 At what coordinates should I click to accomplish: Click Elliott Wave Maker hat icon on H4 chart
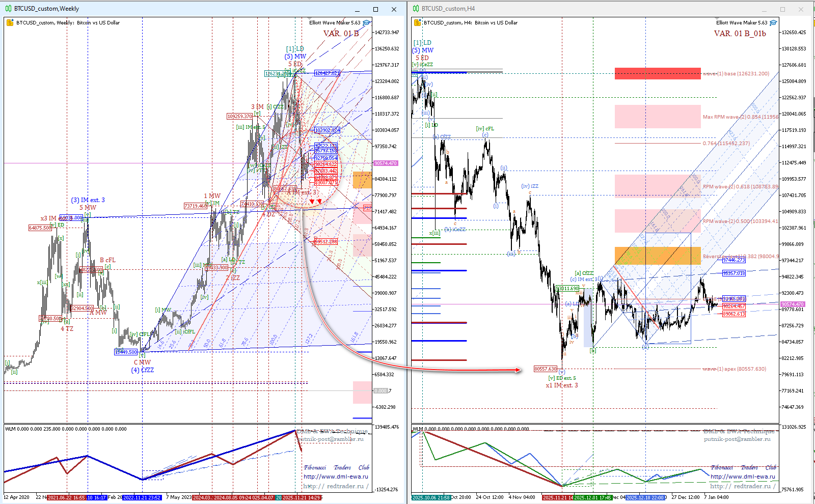(774, 23)
